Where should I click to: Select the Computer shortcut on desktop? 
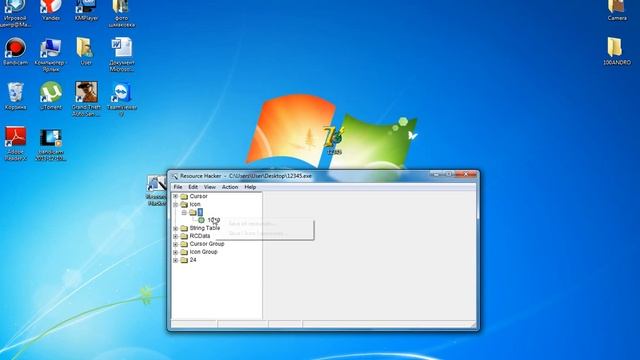tap(50, 54)
